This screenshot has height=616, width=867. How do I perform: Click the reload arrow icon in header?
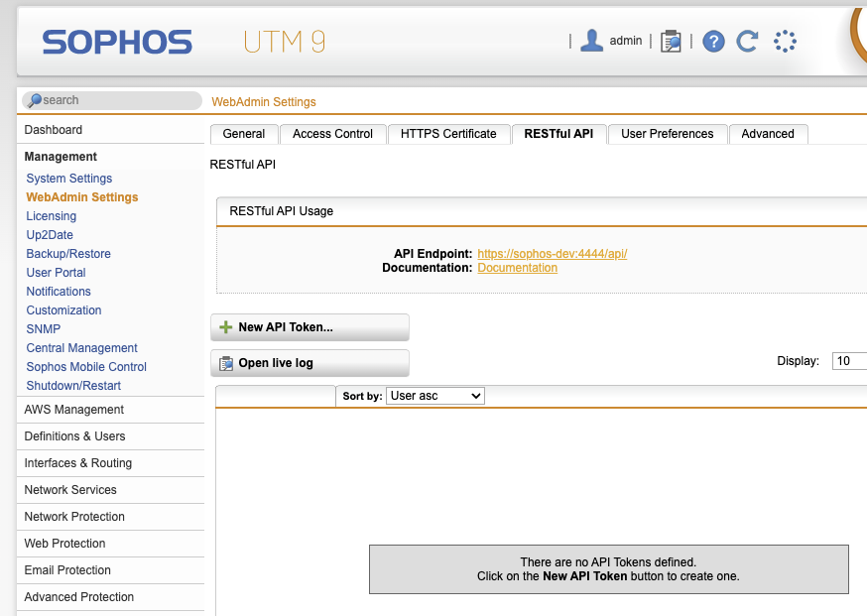pyautogui.click(x=748, y=41)
